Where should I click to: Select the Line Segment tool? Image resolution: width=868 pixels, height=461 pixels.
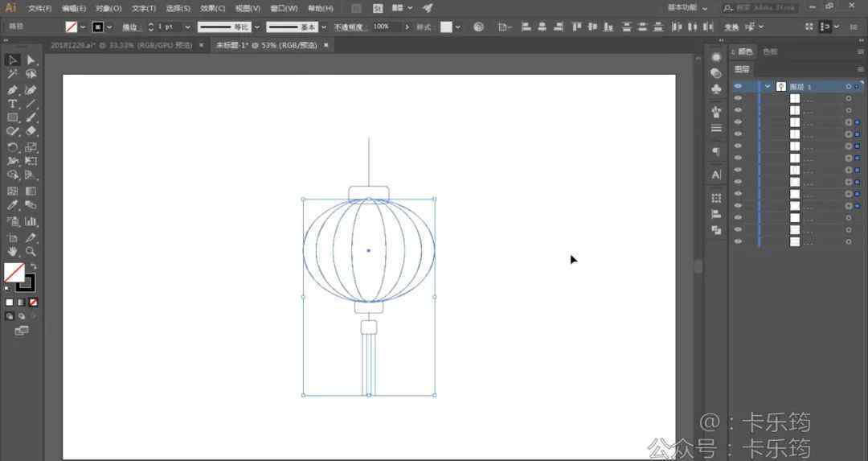[x=31, y=104]
